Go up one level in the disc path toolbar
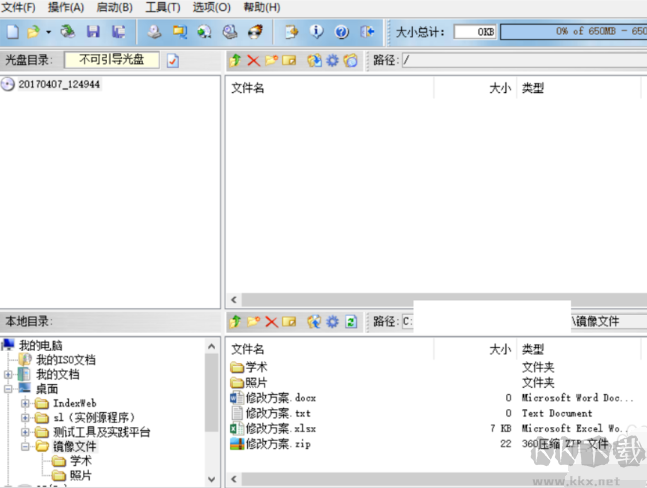The width and height of the screenshot is (647, 488). point(236,60)
